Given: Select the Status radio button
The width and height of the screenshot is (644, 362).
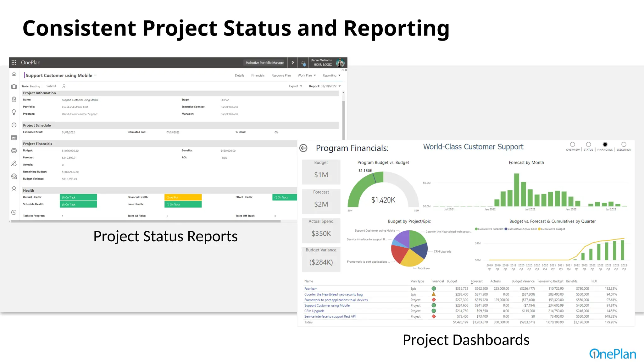Looking at the screenshot, I should pyautogui.click(x=588, y=145).
